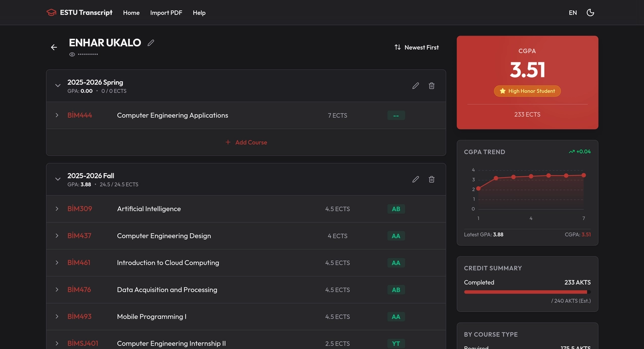This screenshot has height=349, width=644.
Task: Delete the 2025-2026 Spring semester
Action: click(x=431, y=86)
